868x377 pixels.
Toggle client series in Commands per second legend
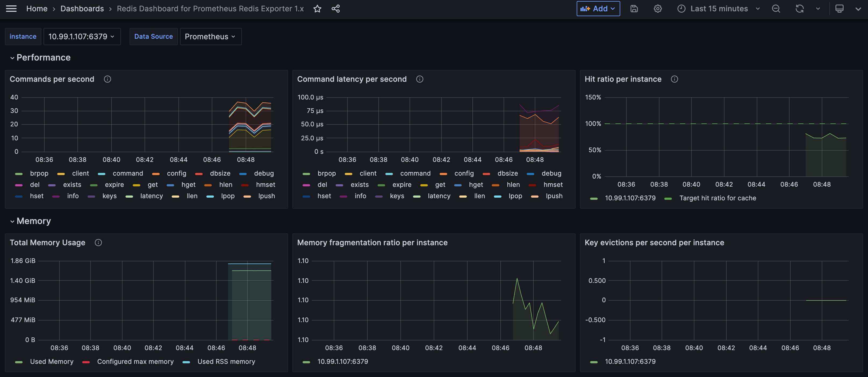[x=81, y=174]
